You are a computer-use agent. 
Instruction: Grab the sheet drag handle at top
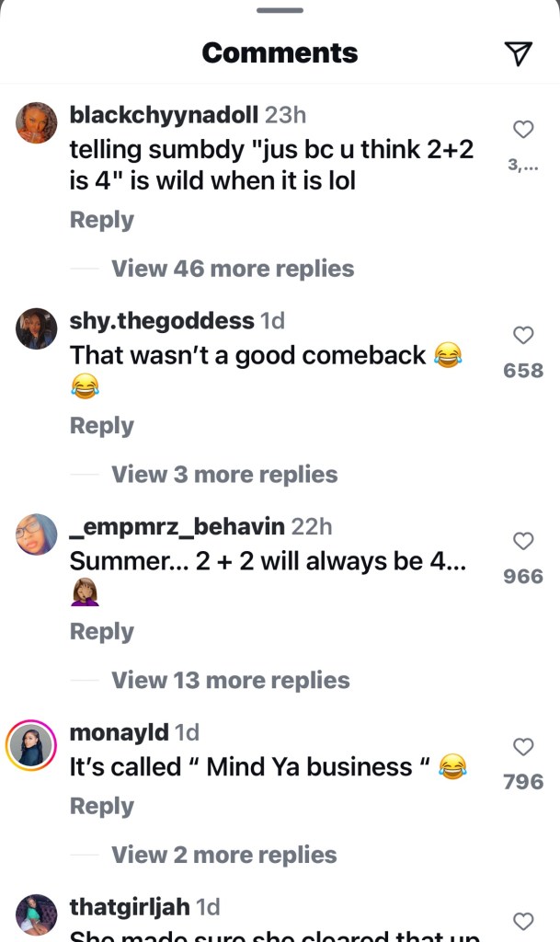click(x=280, y=10)
